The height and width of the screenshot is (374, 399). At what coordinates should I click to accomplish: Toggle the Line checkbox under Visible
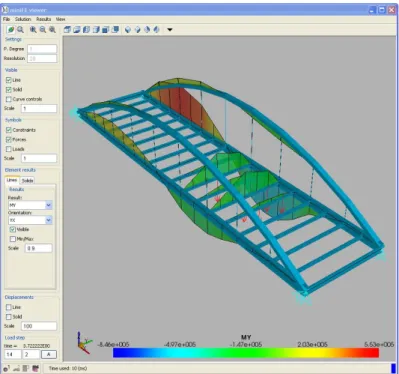click(9, 80)
